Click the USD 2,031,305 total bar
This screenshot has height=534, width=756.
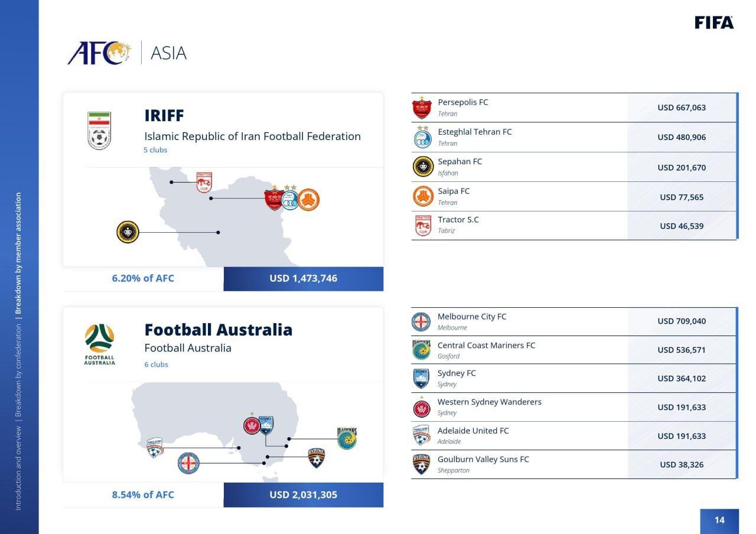coord(303,494)
